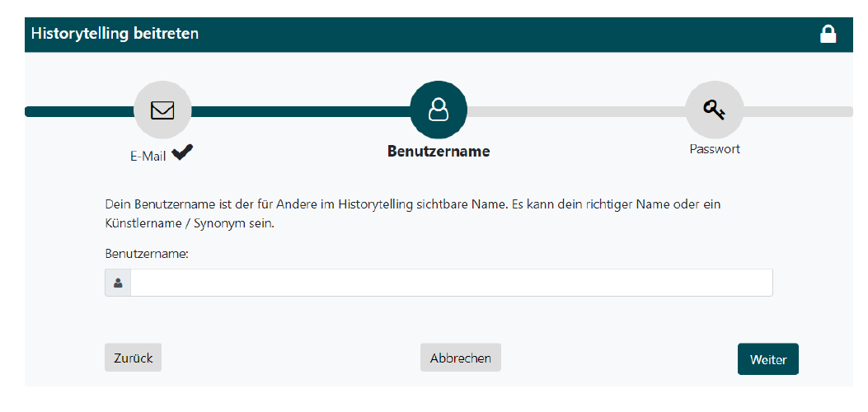Click the E-Mail step label

(148, 157)
